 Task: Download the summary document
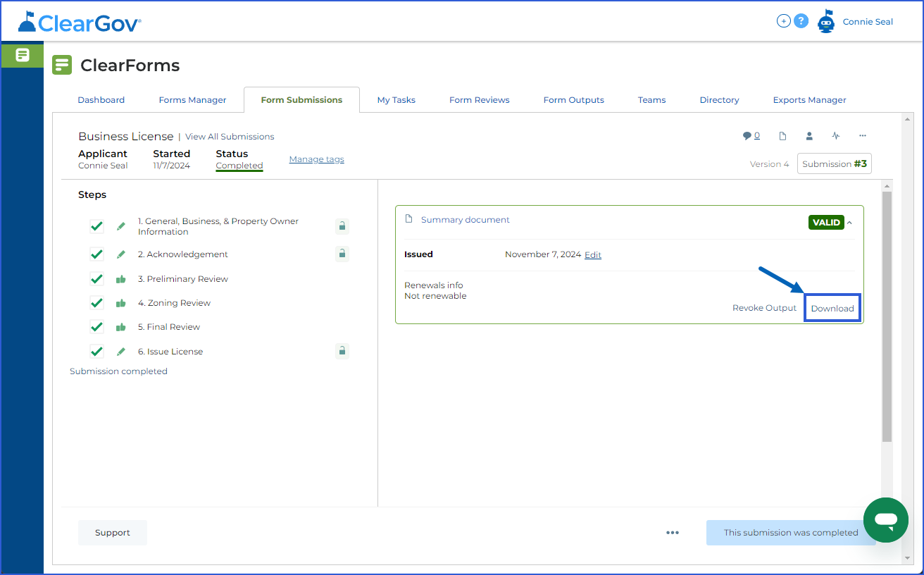[832, 308]
